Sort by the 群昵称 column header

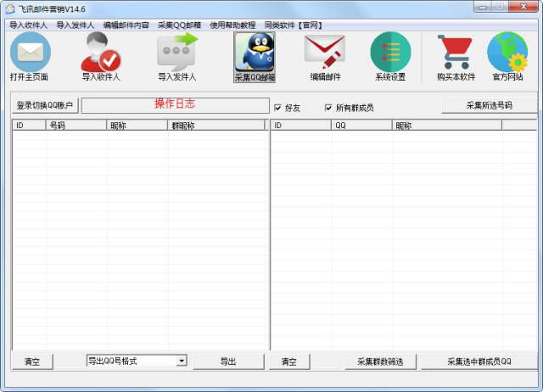[x=216, y=126]
